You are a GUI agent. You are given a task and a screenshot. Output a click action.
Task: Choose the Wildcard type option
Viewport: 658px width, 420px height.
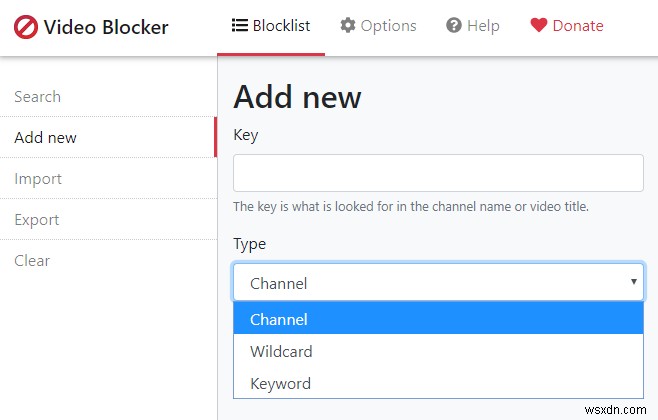point(438,352)
